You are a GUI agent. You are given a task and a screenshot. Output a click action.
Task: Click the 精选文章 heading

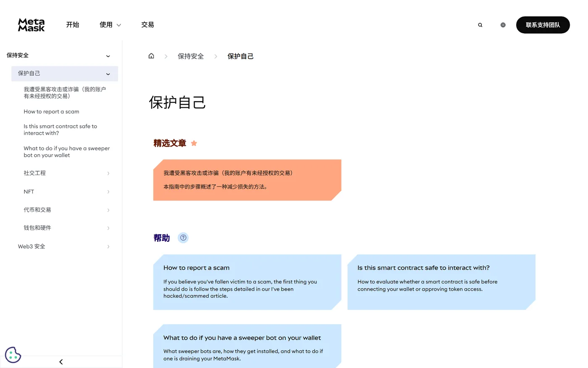pyautogui.click(x=170, y=143)
